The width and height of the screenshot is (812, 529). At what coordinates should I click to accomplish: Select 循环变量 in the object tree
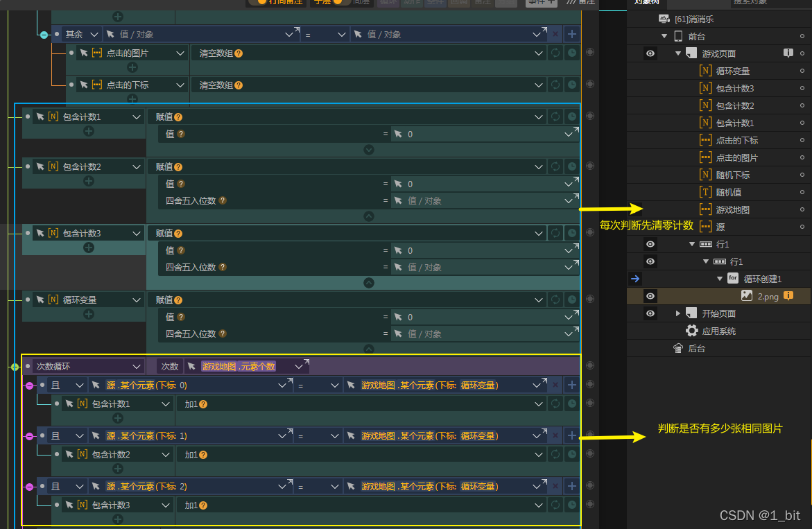pyautogui.click(x=732, y=71)
